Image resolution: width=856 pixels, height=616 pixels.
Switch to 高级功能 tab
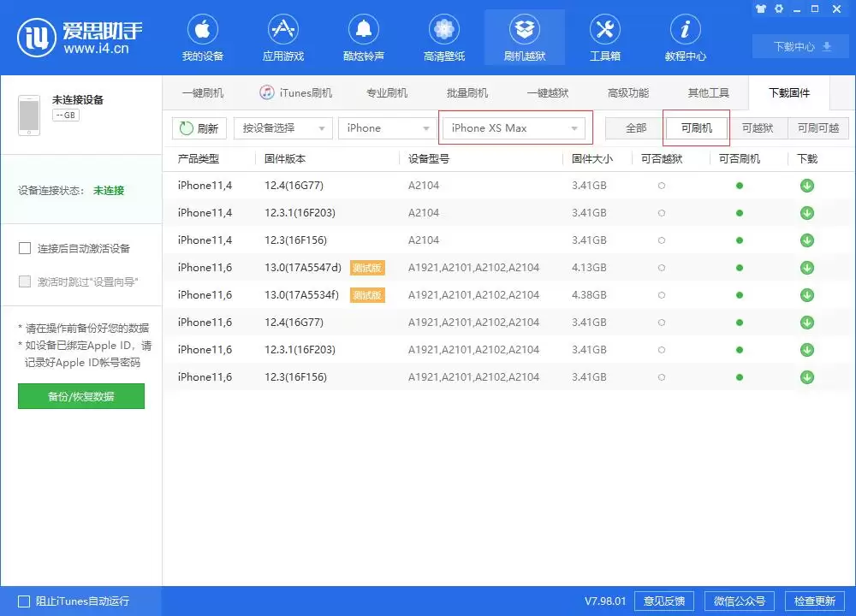tap(627, 92)
